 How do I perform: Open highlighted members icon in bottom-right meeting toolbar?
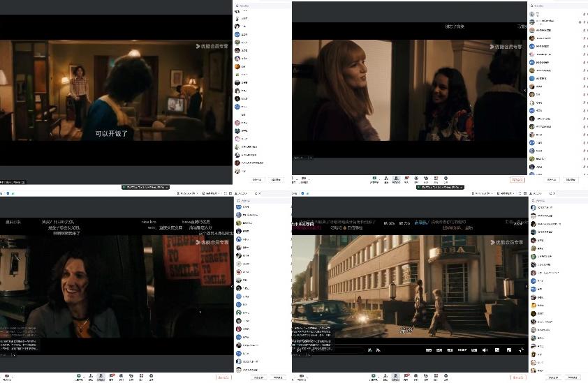point(396,377)
